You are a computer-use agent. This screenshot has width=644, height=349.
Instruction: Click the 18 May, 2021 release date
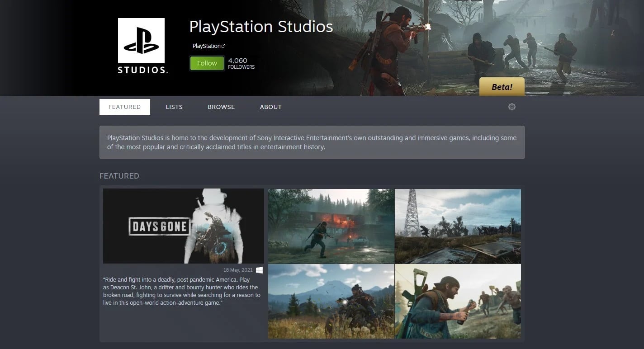(x=238, y=270)
